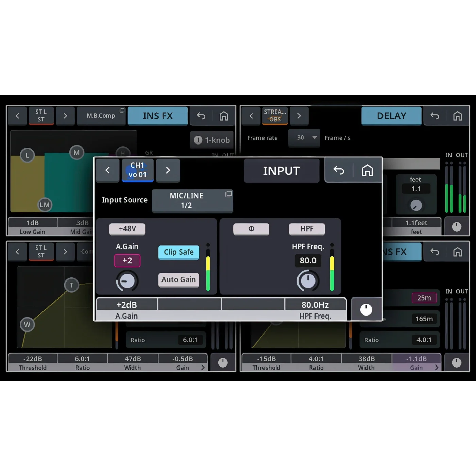Viewport: 476px width, 476px height.
Task: Click the Auto Gain button
Action: pyautogui.click(x=178, y=280)
